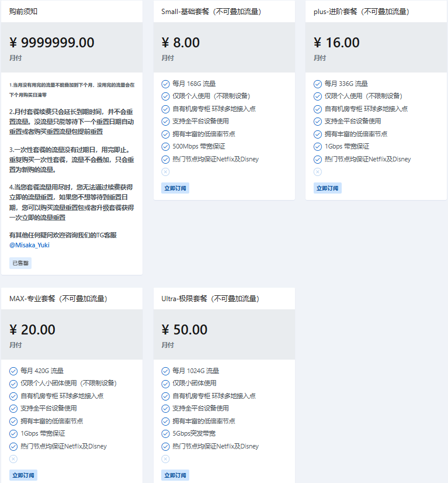Subscribe to the MAX professional plan
The width and height of the screenshot is (448, 483).
click(x=23, y=475)
